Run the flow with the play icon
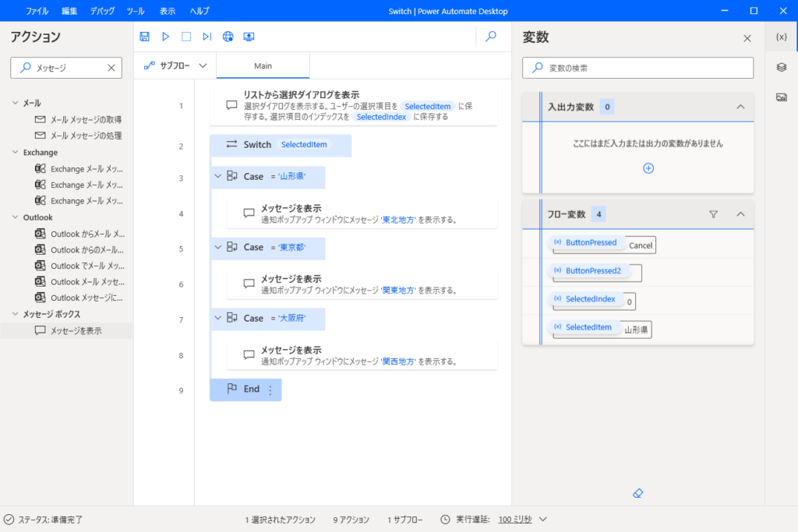Screen dimensions: 798x532 pos(165,37)
